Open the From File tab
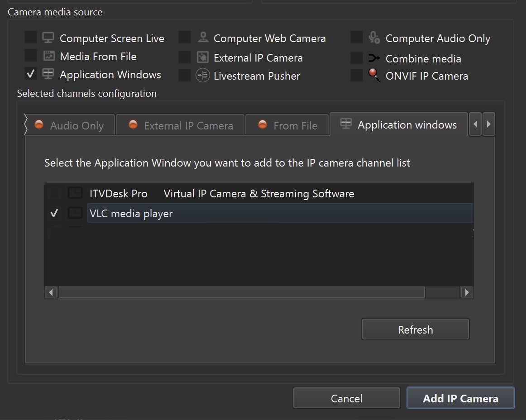 point(287,125)
